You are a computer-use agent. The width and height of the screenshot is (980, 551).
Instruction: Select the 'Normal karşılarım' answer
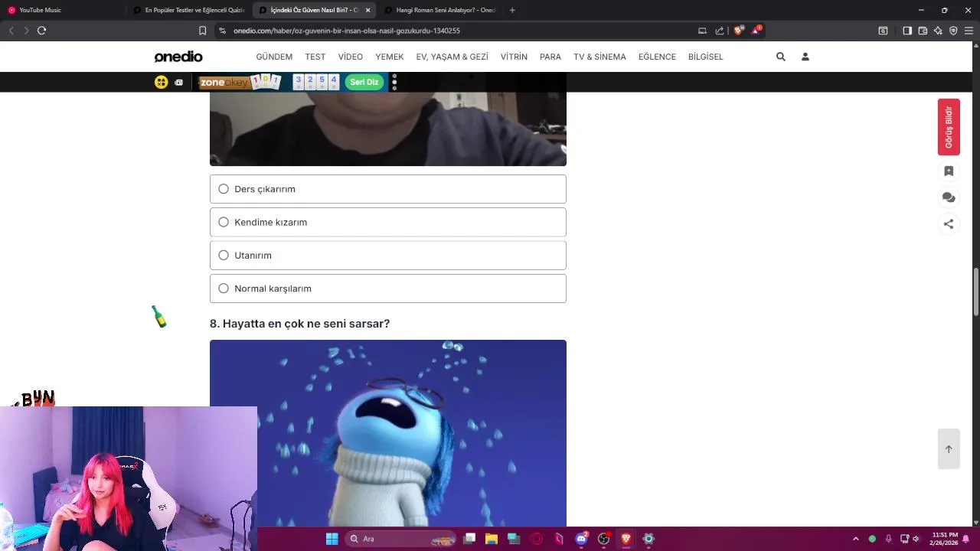point(388,289)
